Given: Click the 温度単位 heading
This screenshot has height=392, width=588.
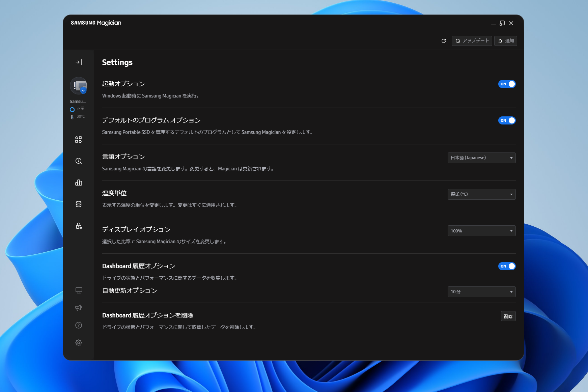Looking at the screenshot, I should (x=114, y=193).
